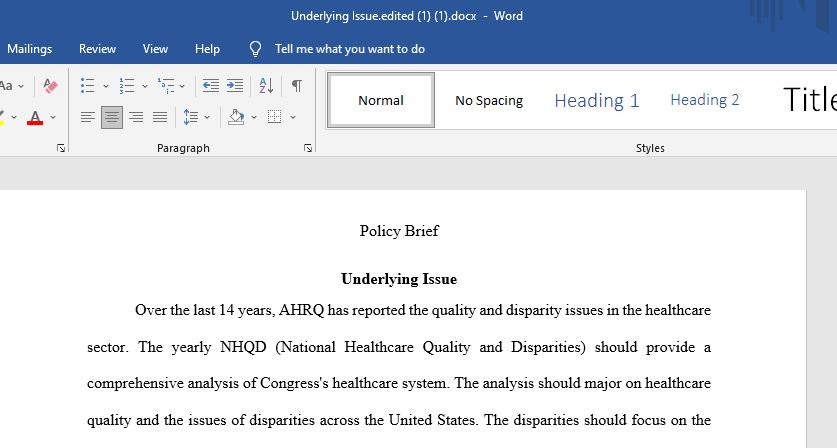The image size is (837, 448).
Task: Click the Increase Indent icon
Action: pos(235,85)
